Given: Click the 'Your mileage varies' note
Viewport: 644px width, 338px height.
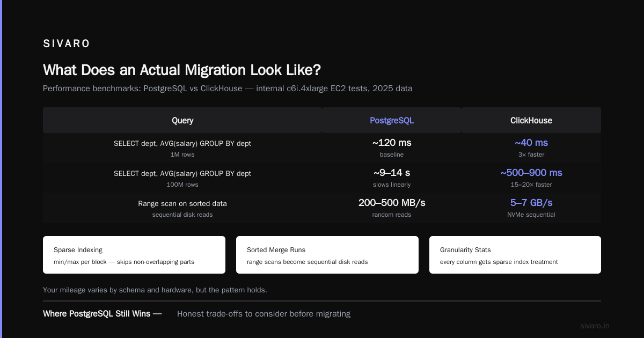Looking at the screenshot, I should tap(155, 290).
